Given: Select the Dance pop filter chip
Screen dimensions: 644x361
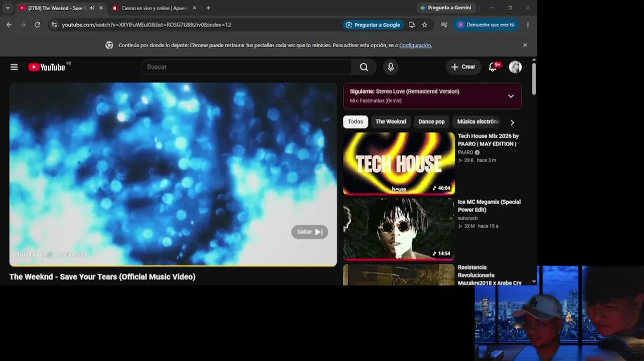Looking at the screenshot, I should click(431, 122).
